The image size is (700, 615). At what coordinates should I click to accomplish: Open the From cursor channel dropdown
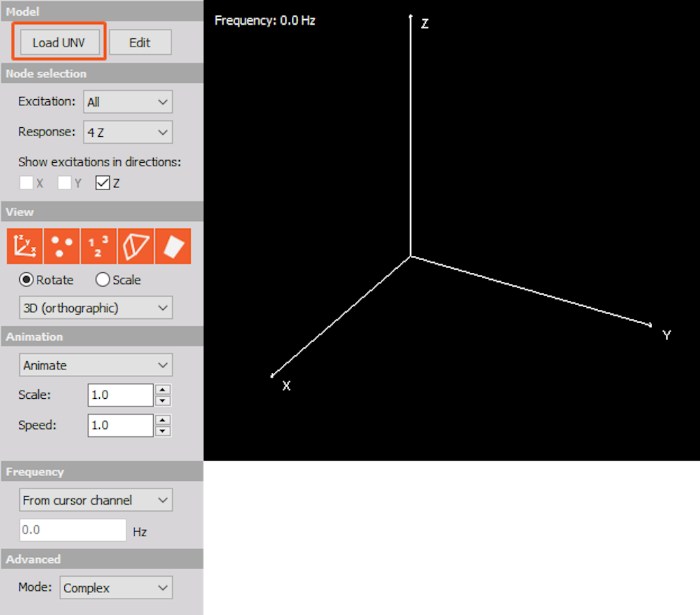[96, 500]
